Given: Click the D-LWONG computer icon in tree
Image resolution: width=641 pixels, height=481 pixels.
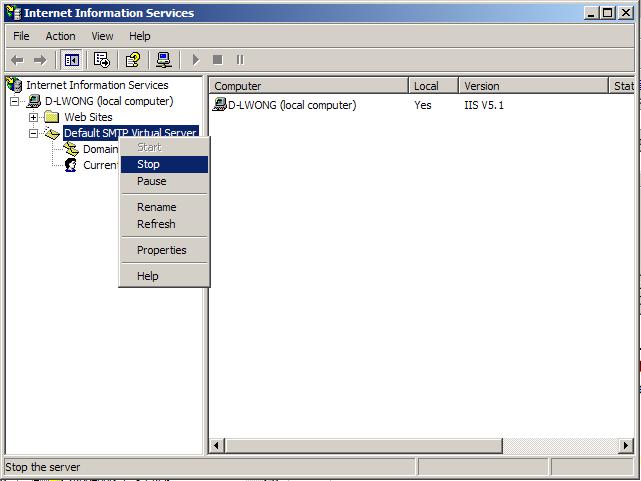Looking at the screenshot, I should pyautogui.click(x=34, y=101).
